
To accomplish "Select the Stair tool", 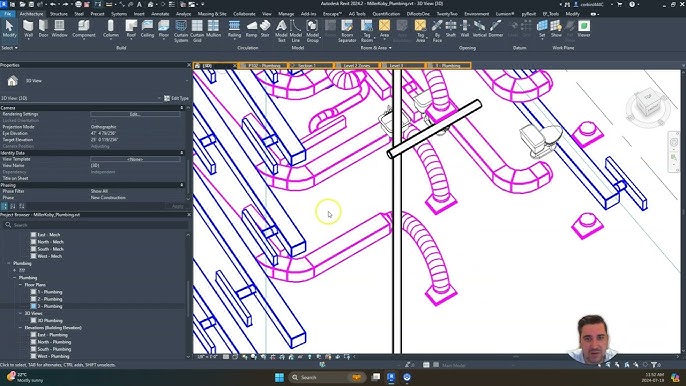I will 265,29.
